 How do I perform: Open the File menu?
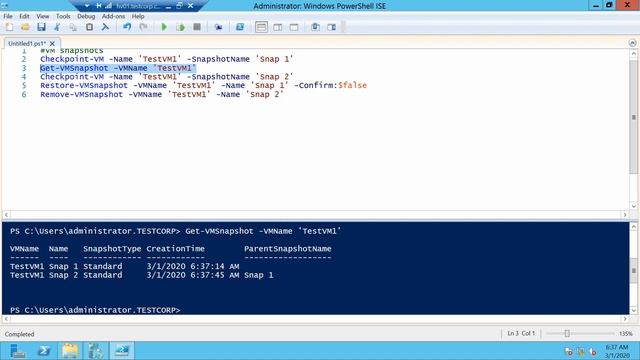(x=8, y=16)
